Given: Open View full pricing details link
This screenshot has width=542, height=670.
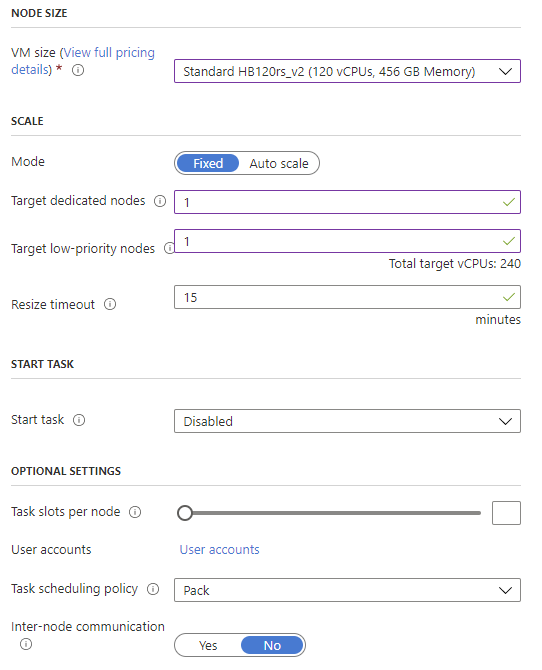Looking at the screenshot, I should click(x=83, y=61).
